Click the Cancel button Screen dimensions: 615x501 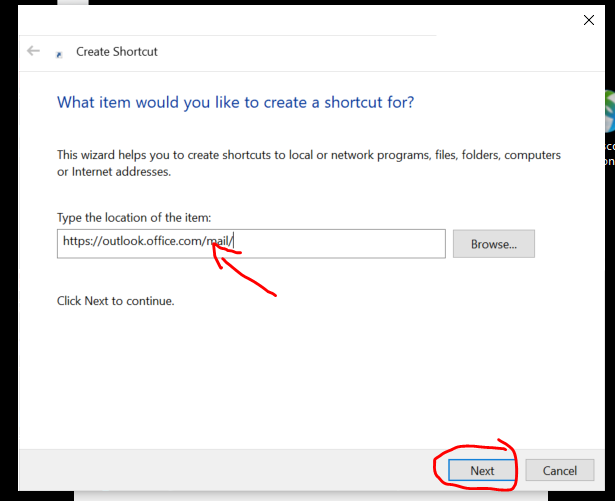[560, 470]
